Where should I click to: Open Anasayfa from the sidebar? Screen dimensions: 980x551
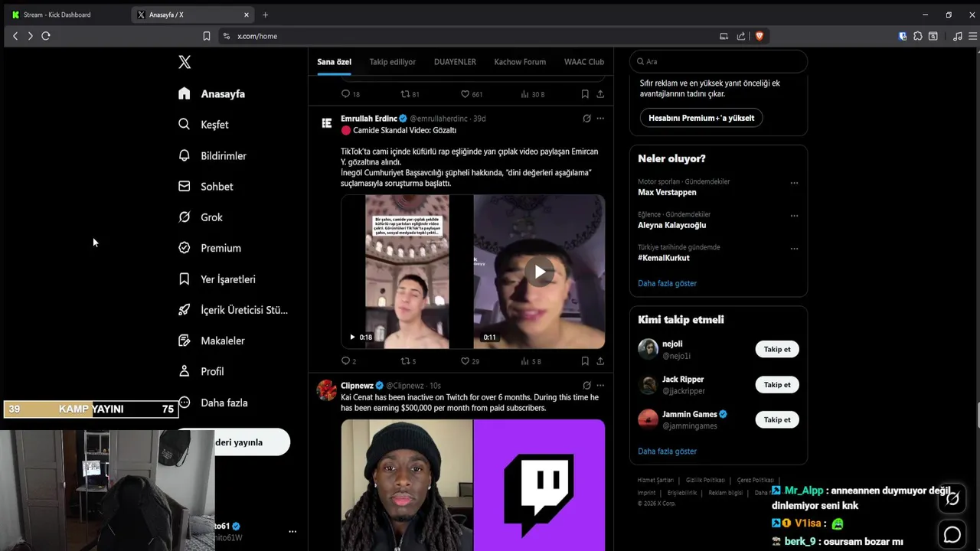point(212,93)
